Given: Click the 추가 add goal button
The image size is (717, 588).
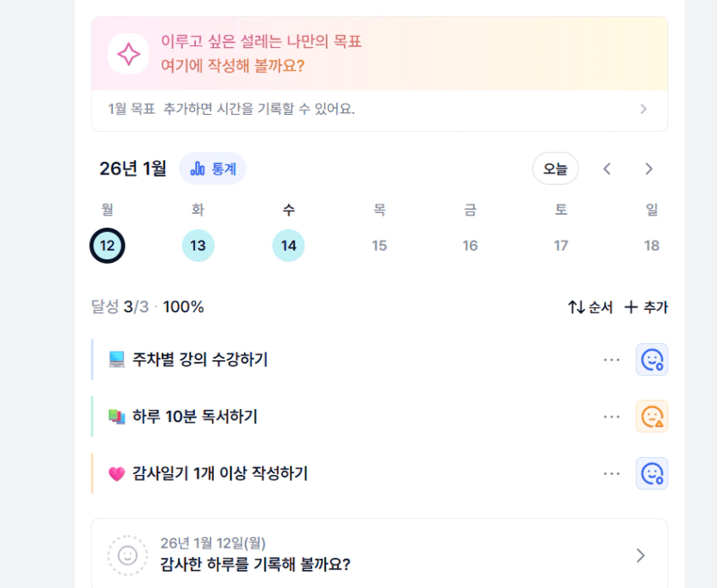Looking at the screenshot, I should (x=646, y=307).
